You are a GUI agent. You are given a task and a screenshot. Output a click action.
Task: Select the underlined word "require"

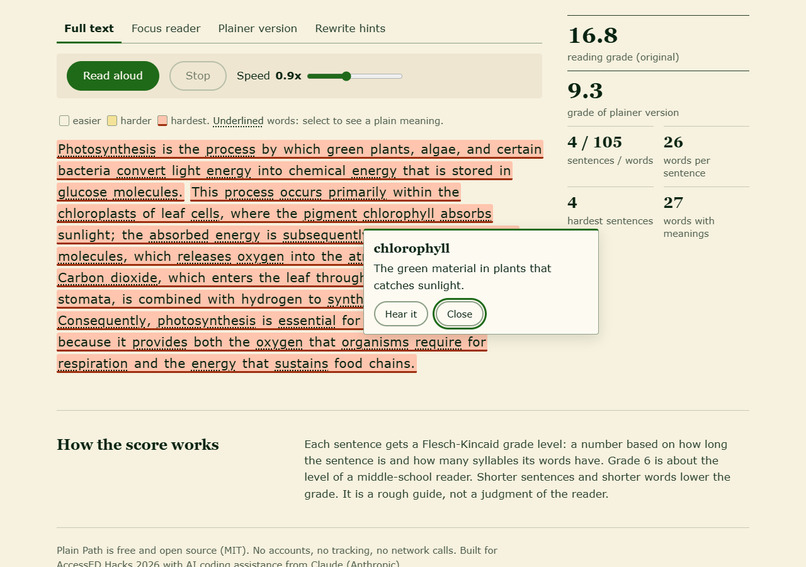coord(438,342)
